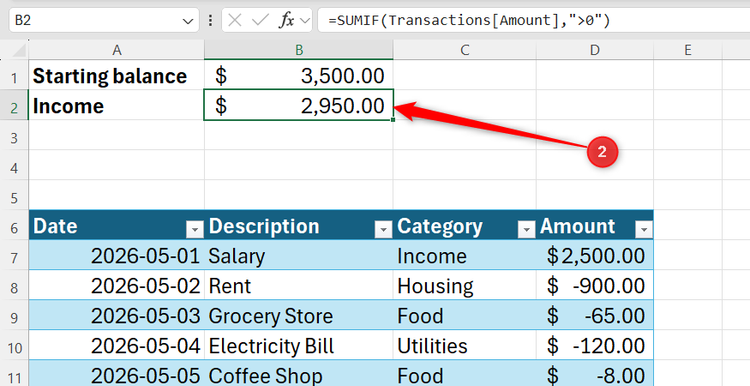The image size is (750, 386).
Task: Click the Description table header cell
Action: pos(299,225)
